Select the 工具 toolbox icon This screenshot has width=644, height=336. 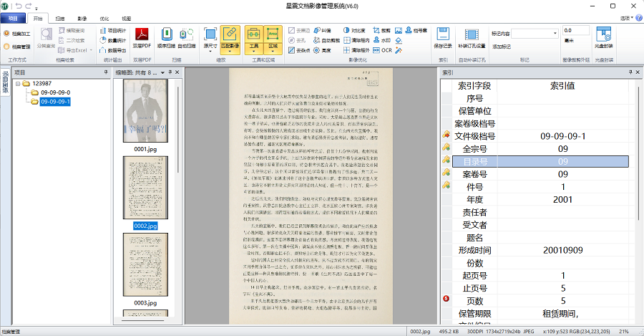click(x=254, y=34)
